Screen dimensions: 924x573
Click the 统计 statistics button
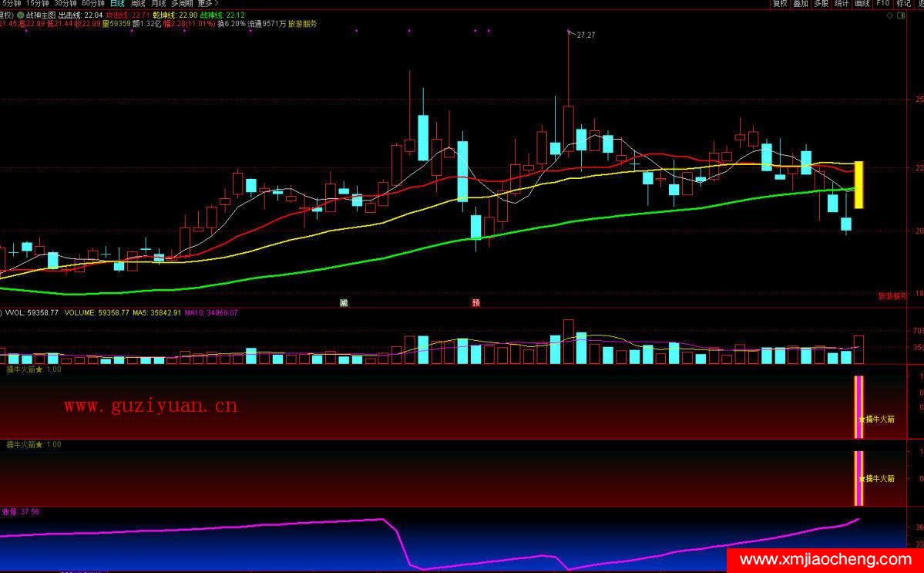coord(841,4)
